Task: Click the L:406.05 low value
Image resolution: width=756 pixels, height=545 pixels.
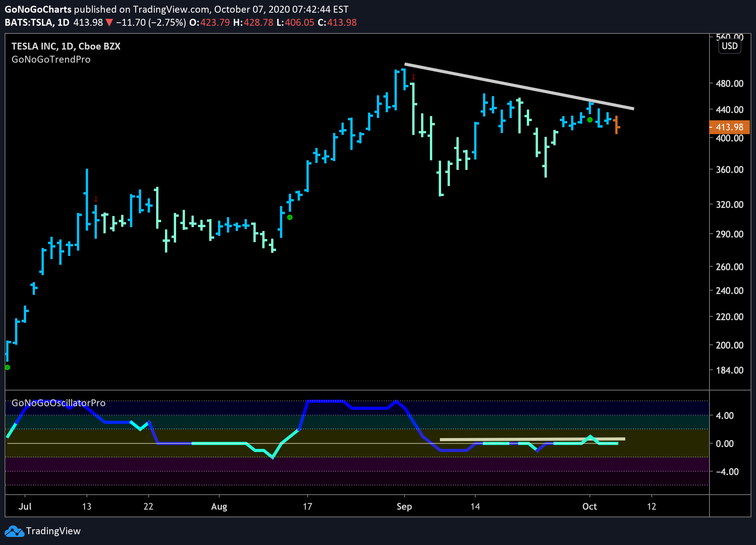Action: [295, 22]
